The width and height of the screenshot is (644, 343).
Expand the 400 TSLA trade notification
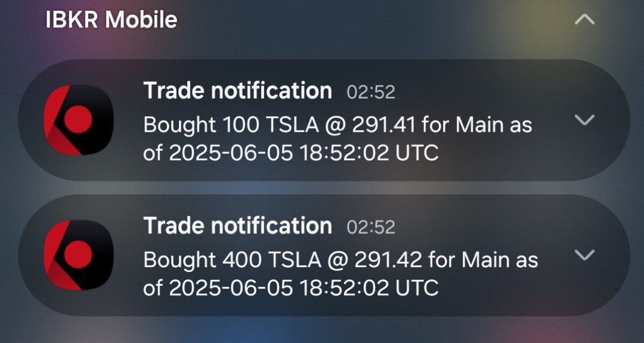[584, 255]
